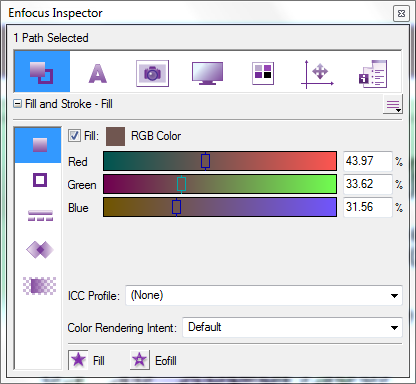Click the brown fill color swatch
The width and height of the screenshot is (416, 384).
tap(115, 136)
